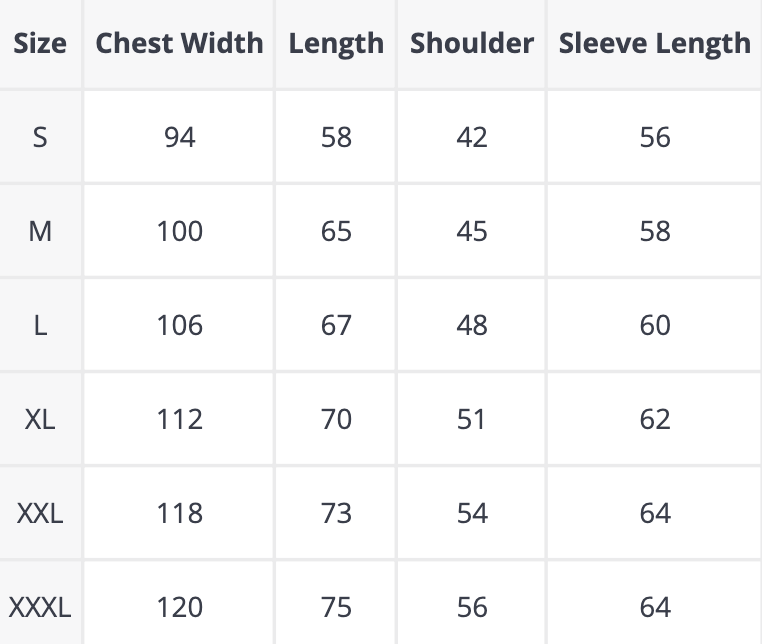Image resolution: width=762 pixels, height=644 pixels.
Task: Click the Shoulder column header
Action: pos(472,44)
